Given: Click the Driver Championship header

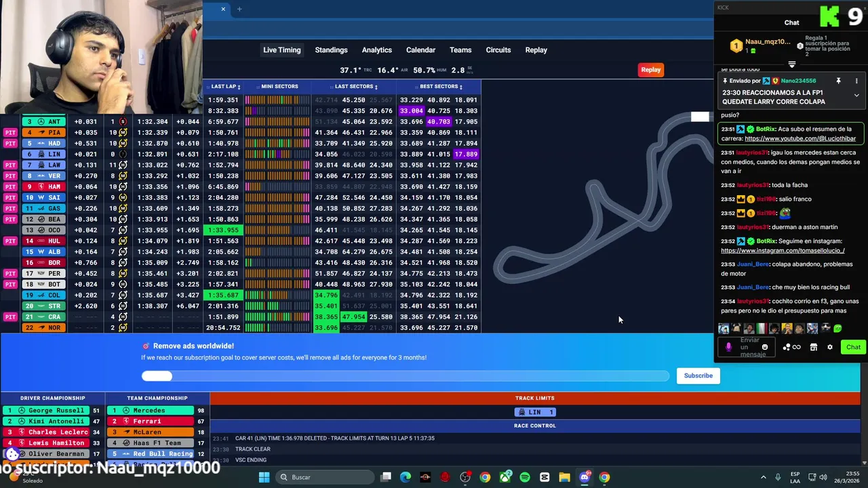Looking at the screenshot, I should [x=52, y=398].
